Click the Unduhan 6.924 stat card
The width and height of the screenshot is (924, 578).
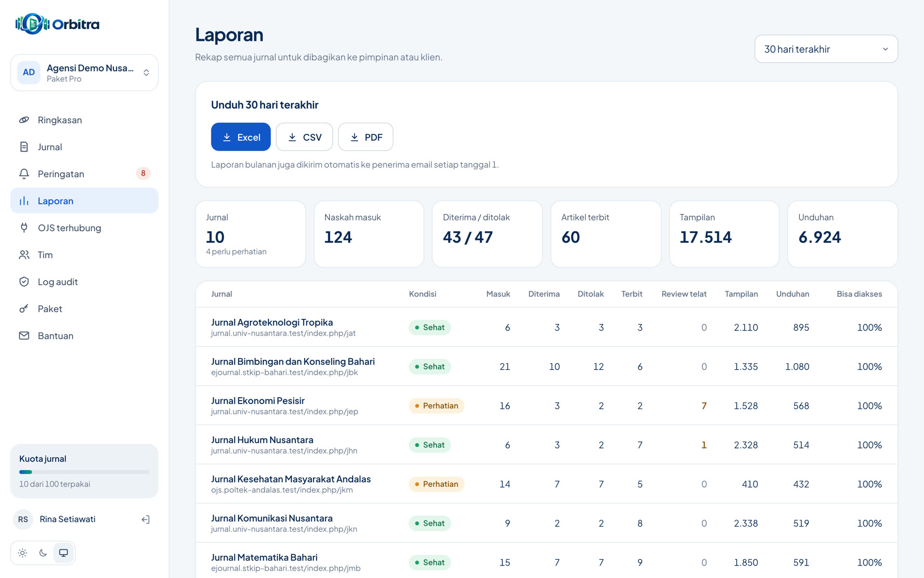click(x=843, y=234)
